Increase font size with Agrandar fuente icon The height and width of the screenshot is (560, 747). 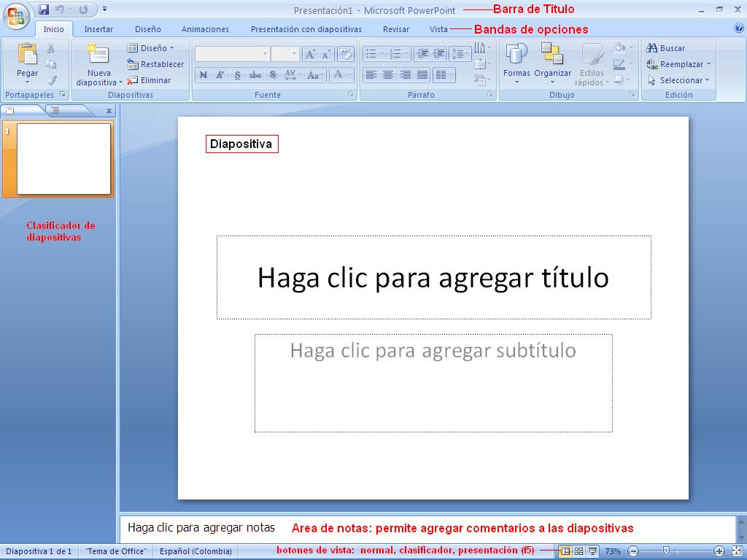(x=309, y=54)
